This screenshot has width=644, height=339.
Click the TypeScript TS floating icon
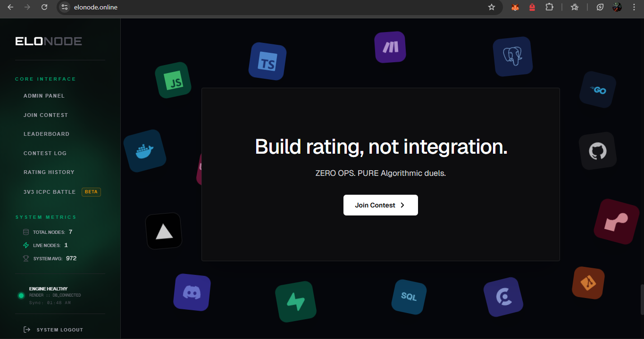tap(268, 61)
